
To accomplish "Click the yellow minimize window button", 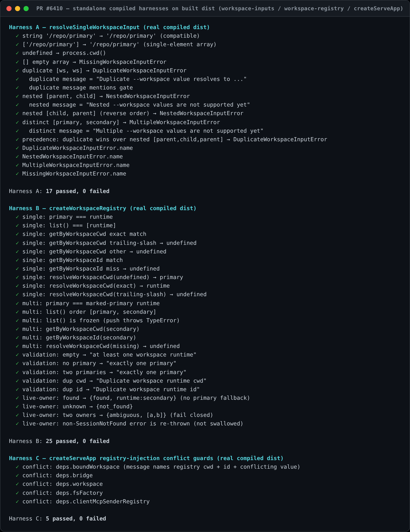I will point(18,9).
